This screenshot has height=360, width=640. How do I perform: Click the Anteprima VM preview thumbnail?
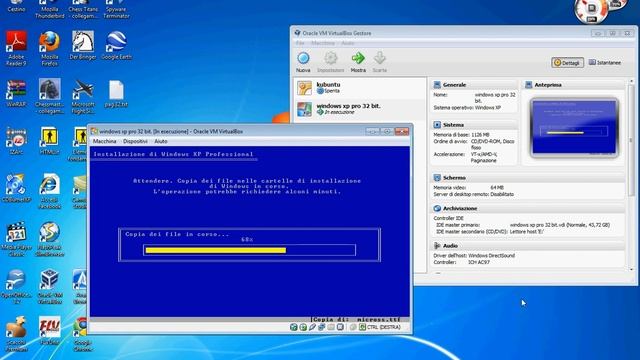[574, 127]
